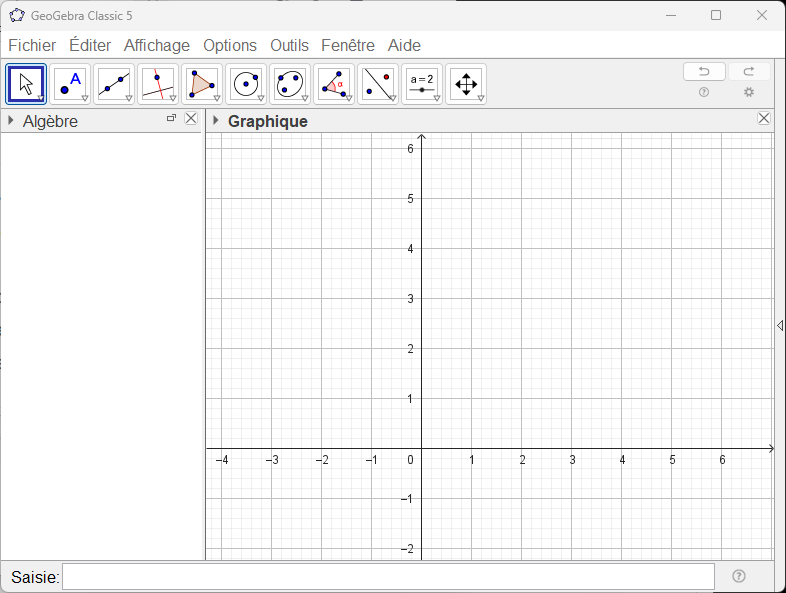Screen dimensions: 786x593
Task: Click the Saisie input field
Action: click(388, 577)
